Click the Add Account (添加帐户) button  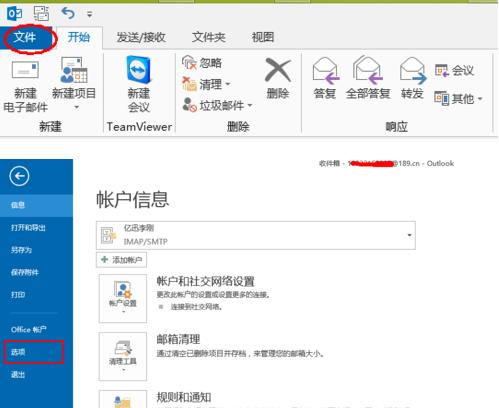pyautogui.click(x=121, y=260)
